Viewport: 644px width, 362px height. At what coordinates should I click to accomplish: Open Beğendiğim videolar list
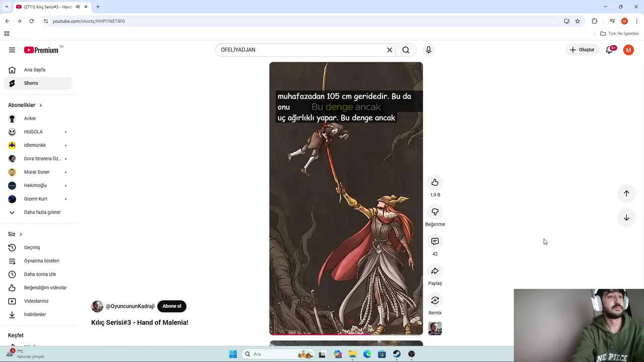(38, 288)
